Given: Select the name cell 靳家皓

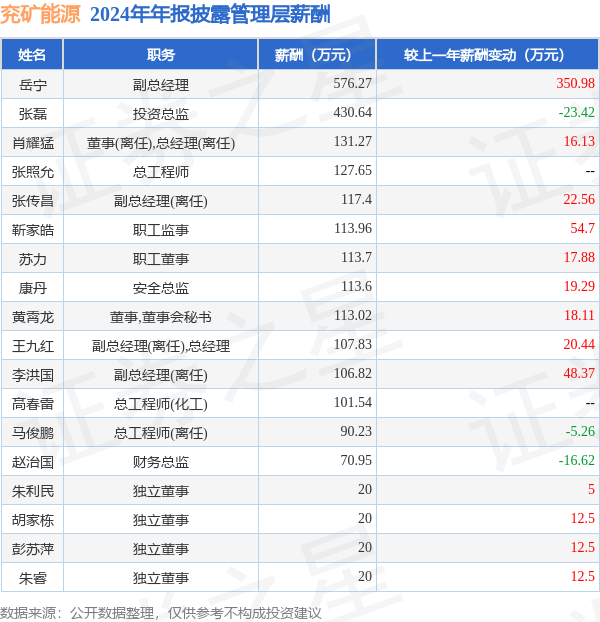Looking at the screenshot, I should (x=33, y=230).
